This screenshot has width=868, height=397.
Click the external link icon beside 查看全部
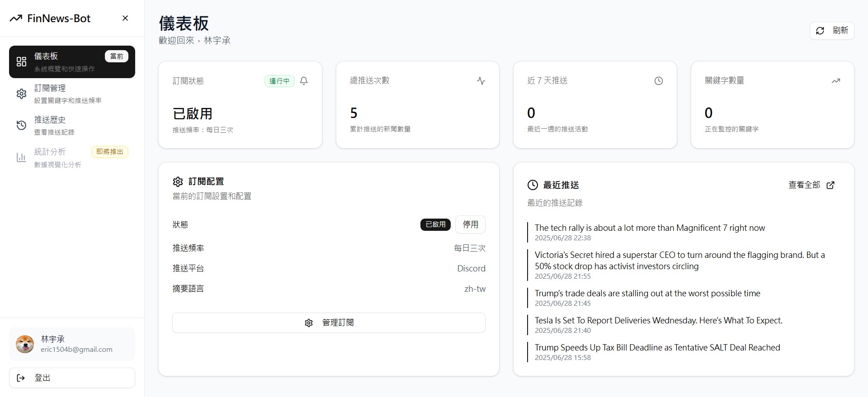point(830,185)
